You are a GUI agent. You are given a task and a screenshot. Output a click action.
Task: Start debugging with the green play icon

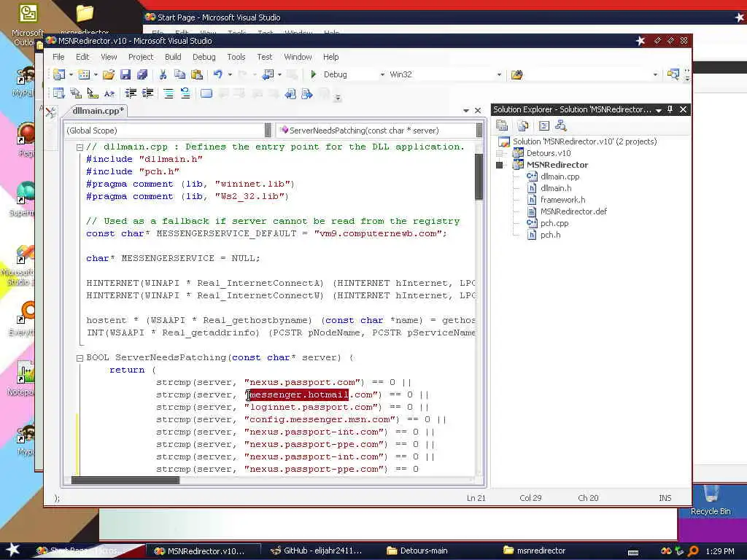point(314,74)
